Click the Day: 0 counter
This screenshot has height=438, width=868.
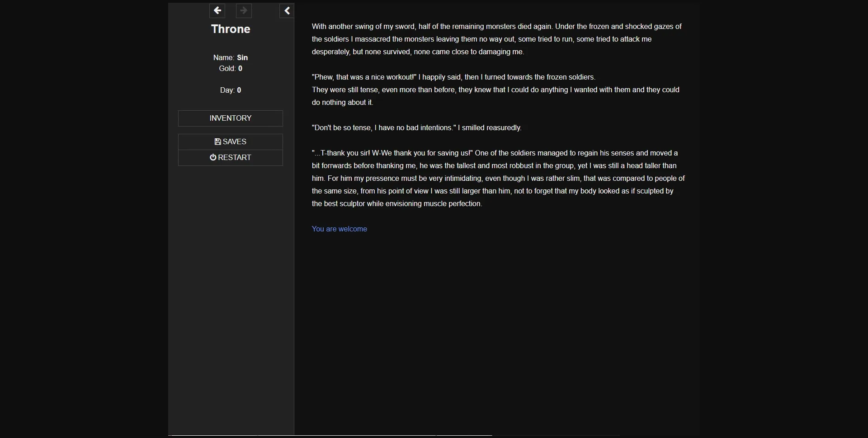coord(230,90)
